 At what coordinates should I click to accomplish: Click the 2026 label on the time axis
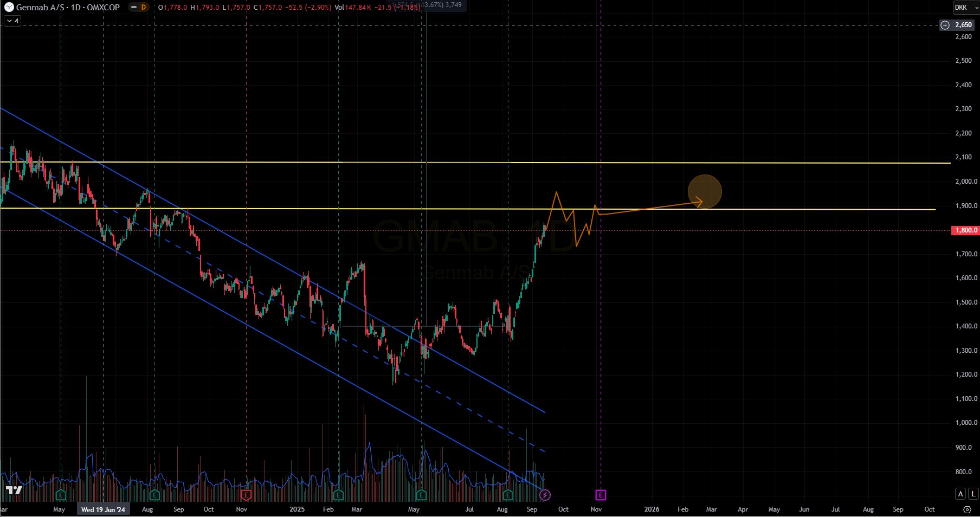pos(652,509)
